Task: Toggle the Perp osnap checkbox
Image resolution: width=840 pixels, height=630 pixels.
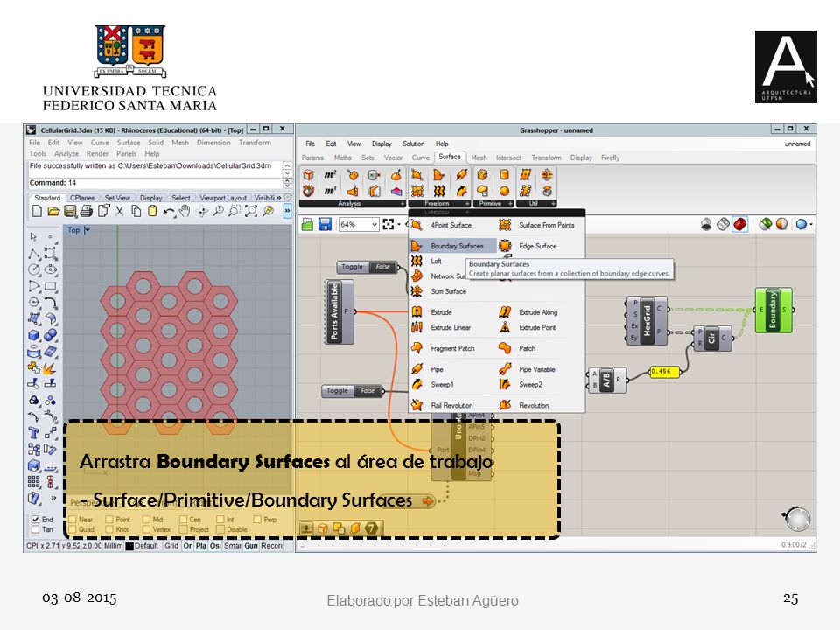Action: coord(257,519)
